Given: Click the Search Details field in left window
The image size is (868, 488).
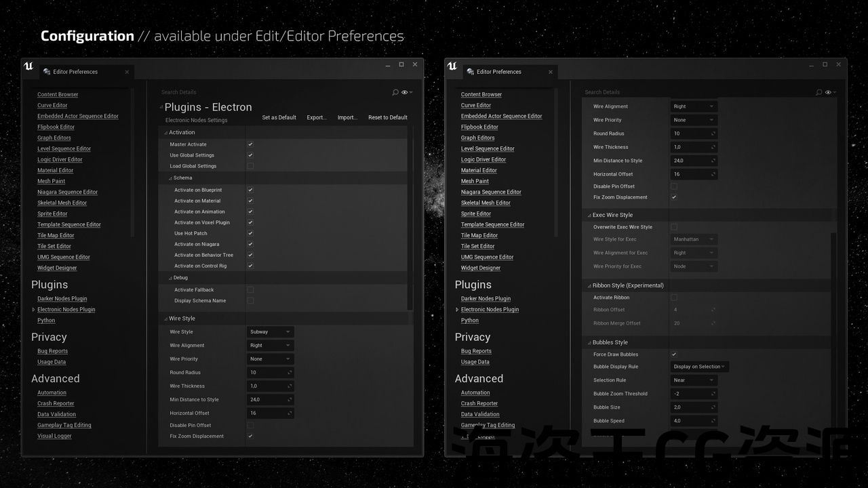Looking at the screenshot, I should [271, 92].
